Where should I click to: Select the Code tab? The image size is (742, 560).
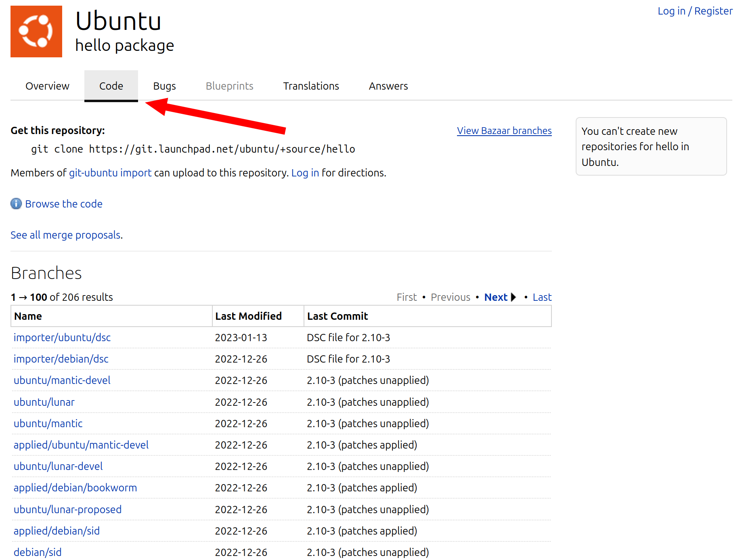tap(111, 86)
